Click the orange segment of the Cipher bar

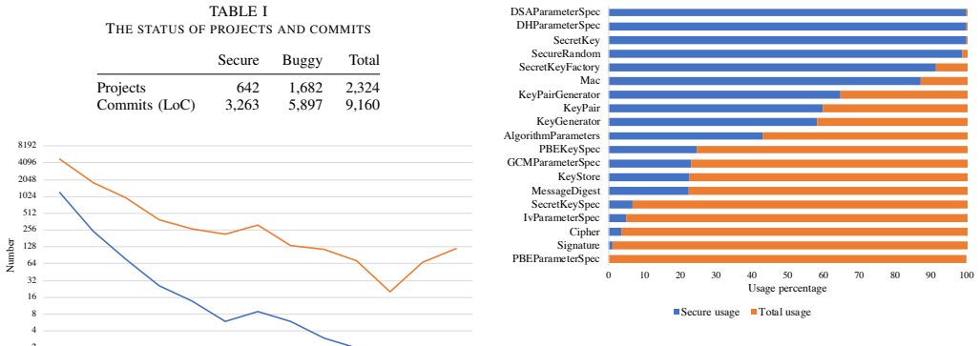794,232
